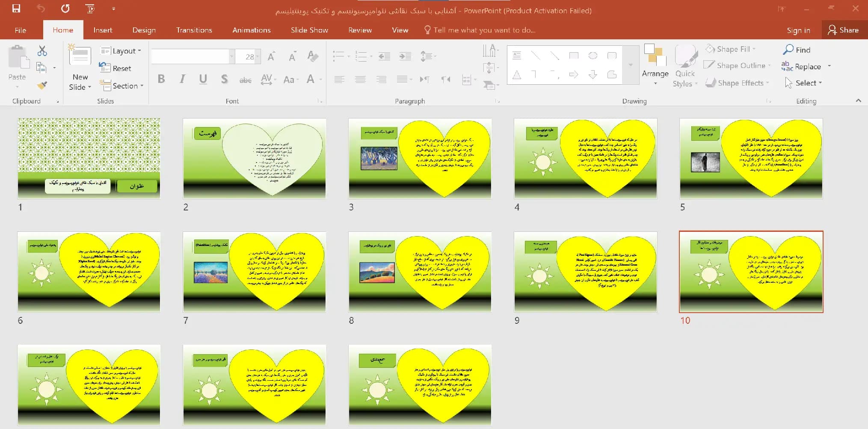Click the Save icon in quick access toolbar
Image resolution: width=868 pixels, height=429 pixels.
[x=16, y=9]
